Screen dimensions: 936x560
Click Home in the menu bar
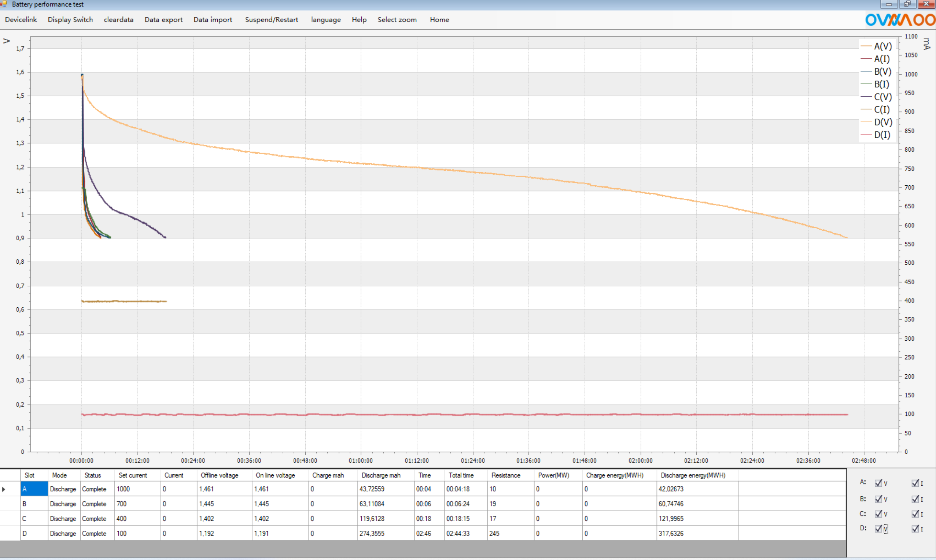pyautogui.click(x=439, y=20)
